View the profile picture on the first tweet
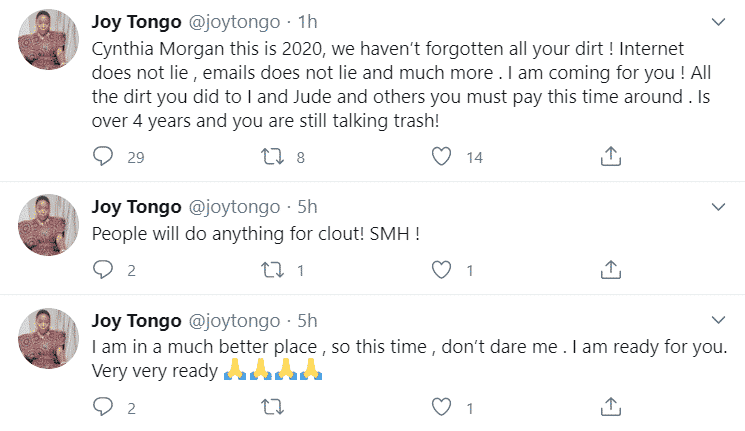The height and width of the screenshot is (431, 745). click(50, 41)
